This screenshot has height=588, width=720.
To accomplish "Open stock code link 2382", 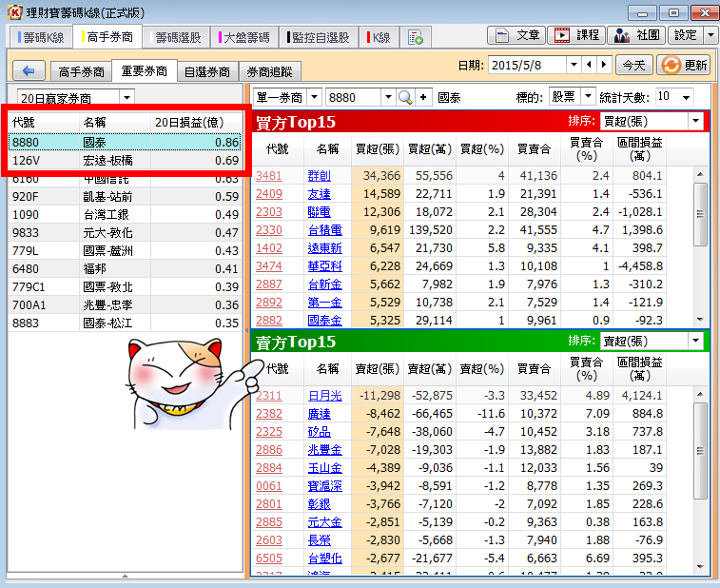I will click(x=269, y=414).
